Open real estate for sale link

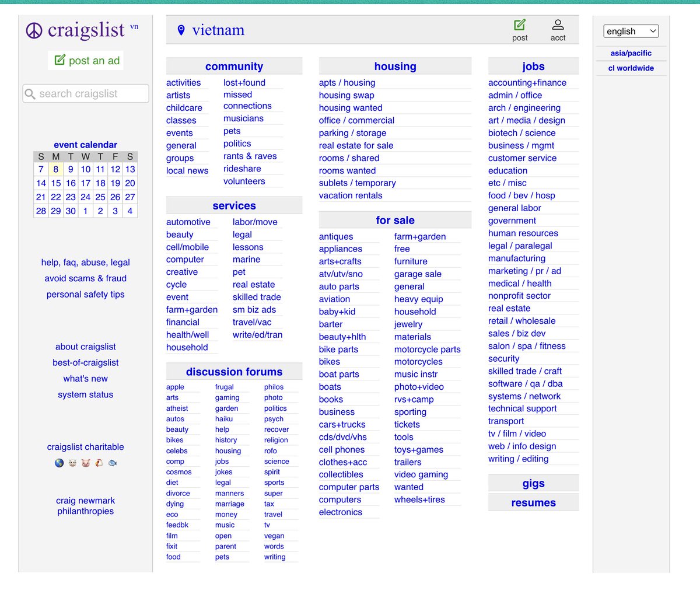[356, 145]
